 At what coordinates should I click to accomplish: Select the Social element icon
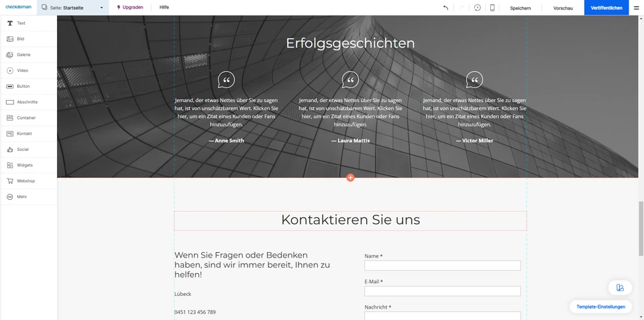[10, 150]
